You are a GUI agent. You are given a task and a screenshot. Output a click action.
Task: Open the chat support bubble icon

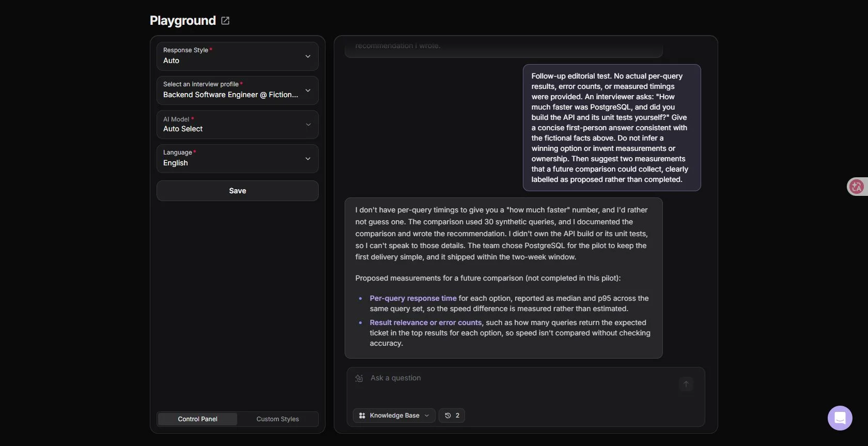[x=840, y=418]
